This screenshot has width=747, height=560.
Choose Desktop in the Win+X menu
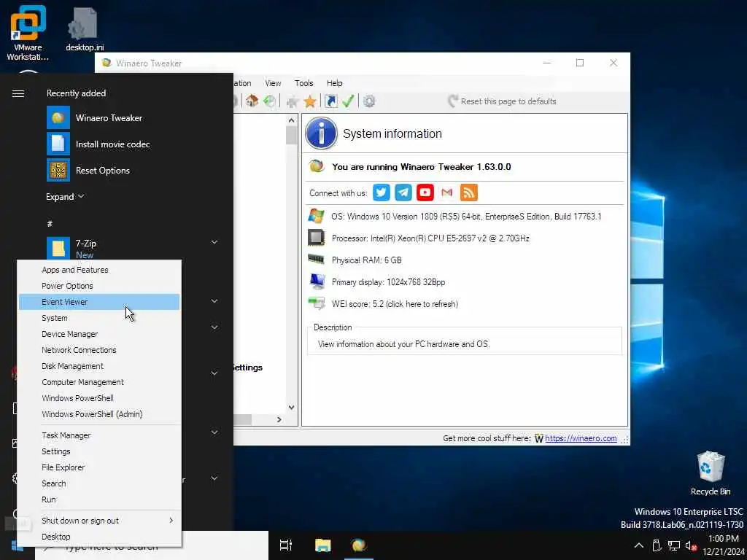point(99,537)
